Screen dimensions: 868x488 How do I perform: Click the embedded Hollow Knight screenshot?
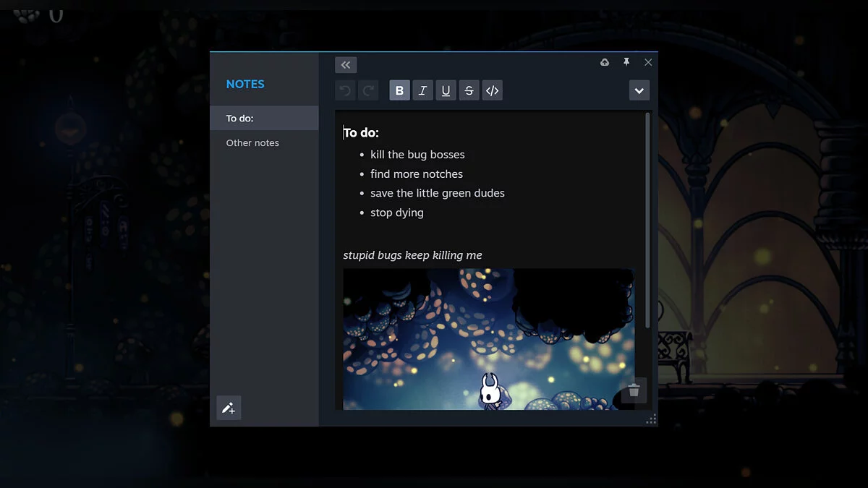click(489, 339)
